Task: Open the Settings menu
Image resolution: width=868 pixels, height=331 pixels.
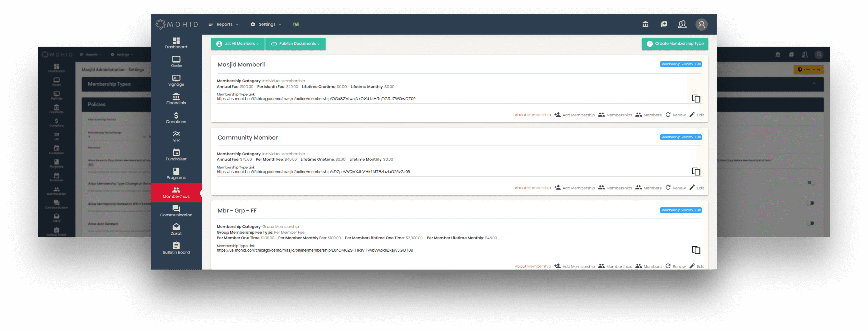Action: click(x=266, y=24)
